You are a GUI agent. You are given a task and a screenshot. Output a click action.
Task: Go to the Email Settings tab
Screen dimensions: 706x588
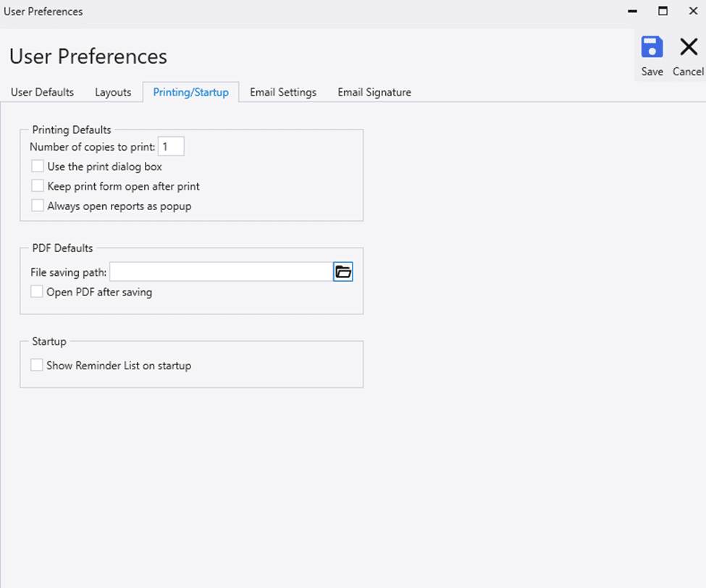283,92
